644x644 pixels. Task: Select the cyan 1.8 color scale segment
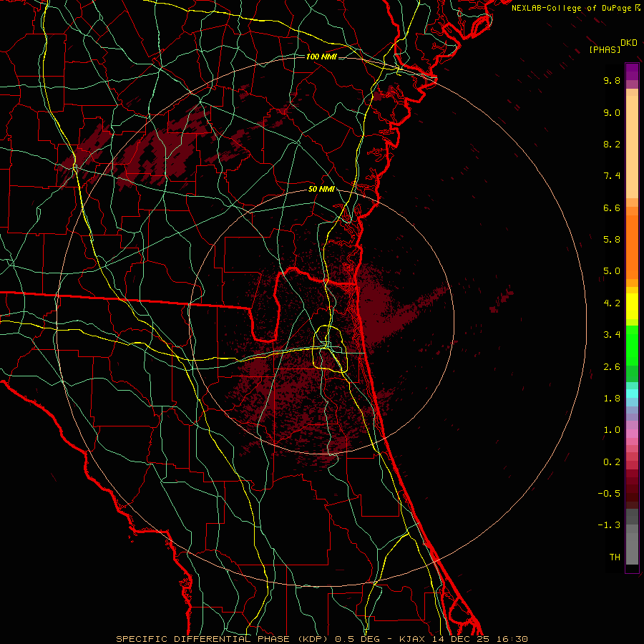[x=632, y=393]
